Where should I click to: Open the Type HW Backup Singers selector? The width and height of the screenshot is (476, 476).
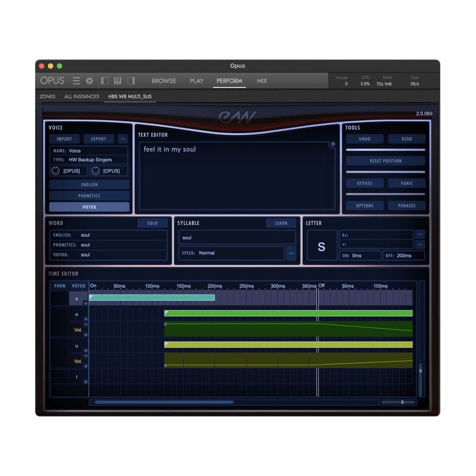(89, 159)
